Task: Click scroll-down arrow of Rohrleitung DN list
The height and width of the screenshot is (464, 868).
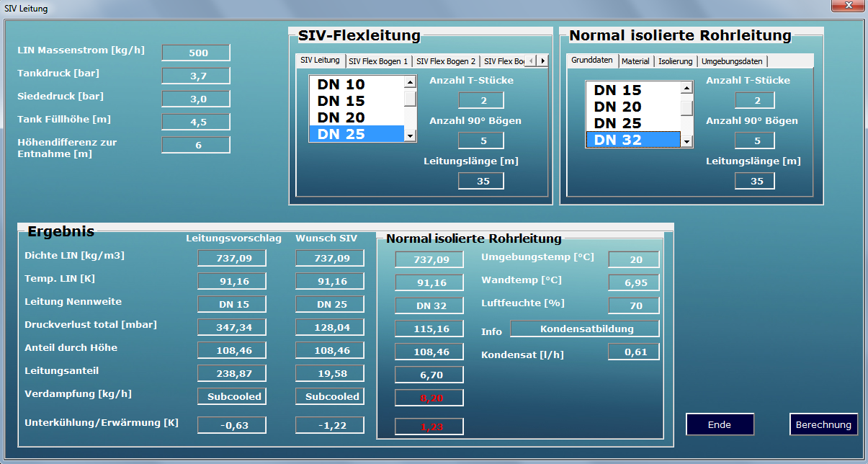Action: click(x=686, y=141)
